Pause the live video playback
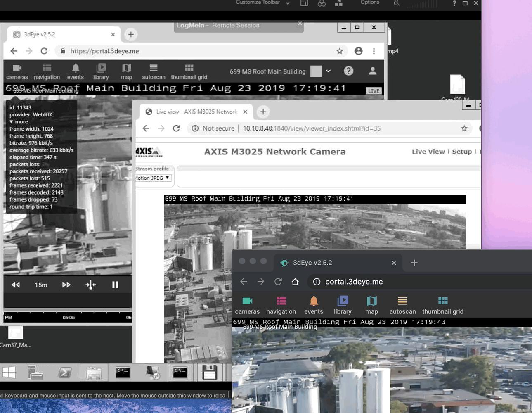The width and height of the screenshot is (532, 413). click(115, 285)
